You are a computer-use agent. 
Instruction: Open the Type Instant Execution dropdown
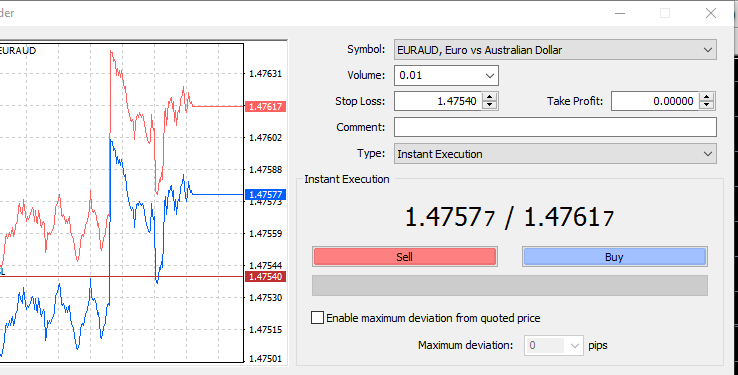pyautogui.click(x=555, y=154)
